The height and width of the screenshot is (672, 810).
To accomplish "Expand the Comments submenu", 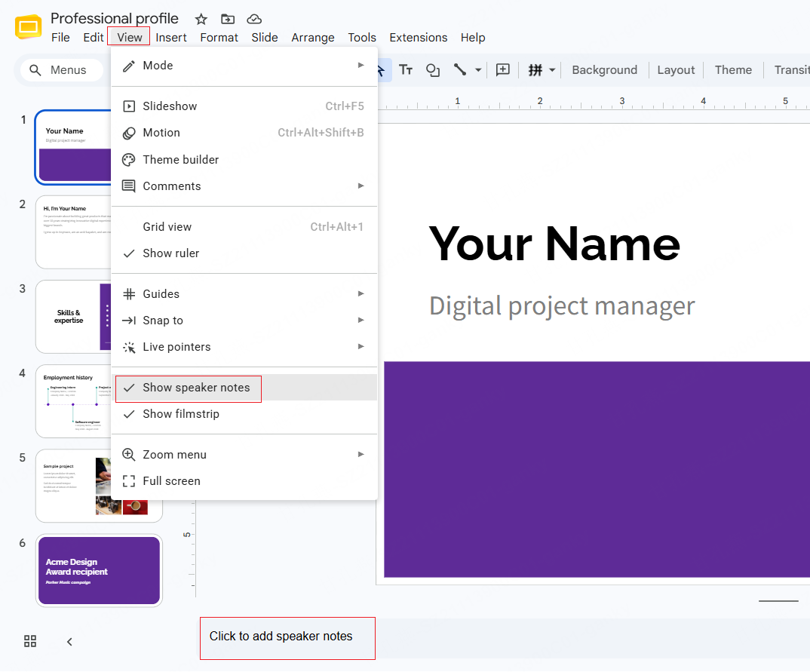I will [244, 186].
